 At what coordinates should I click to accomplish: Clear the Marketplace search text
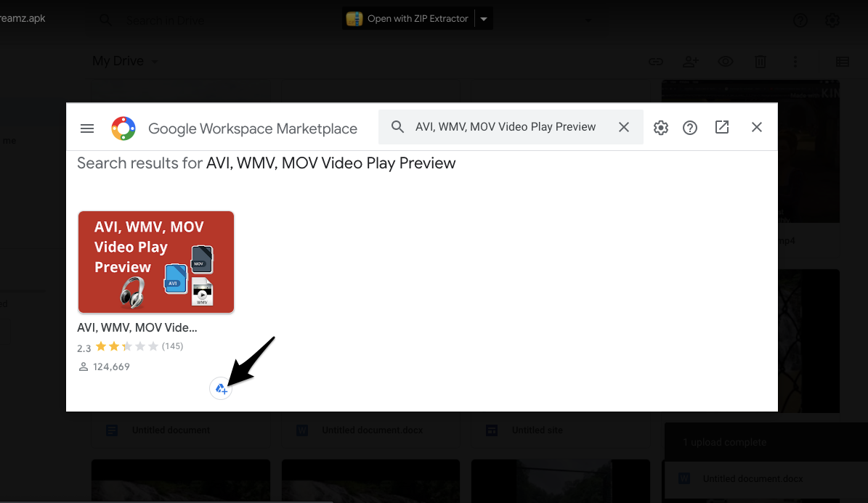click(x=624, y=127)
